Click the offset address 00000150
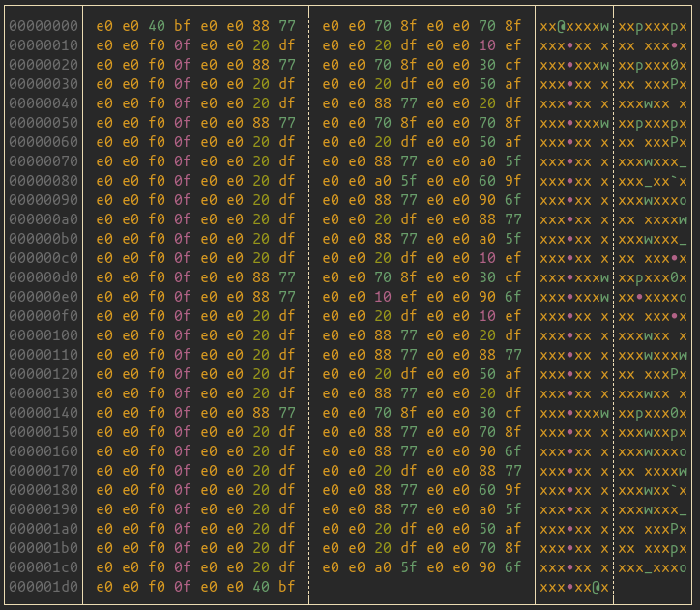Screen dimensions: 700x610 (44, 432)
